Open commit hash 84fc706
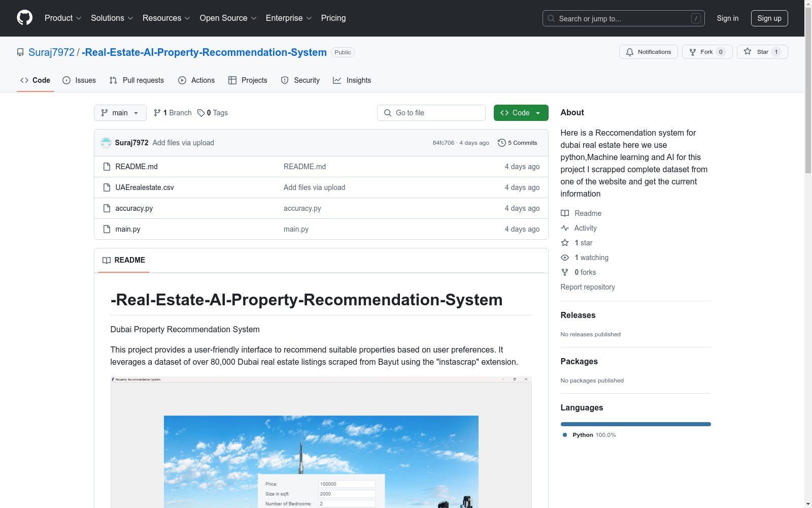The height and width of the screenshot is (508, 812). (x=444, y=143)
